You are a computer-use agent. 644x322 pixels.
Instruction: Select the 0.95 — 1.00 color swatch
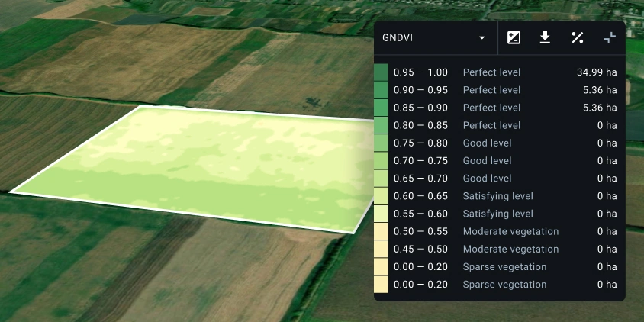coord(381,72)
